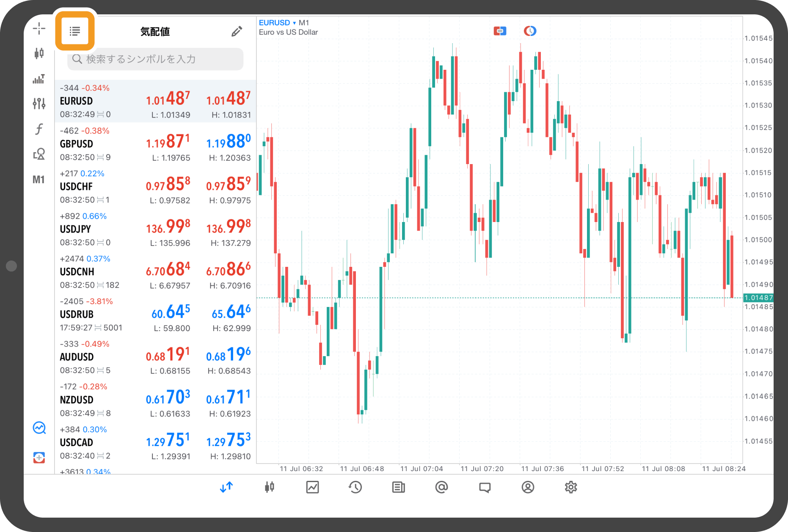The height and width of the screenshot is (532, 788).
Task: Open the indicators function icon
Action: 39,129
